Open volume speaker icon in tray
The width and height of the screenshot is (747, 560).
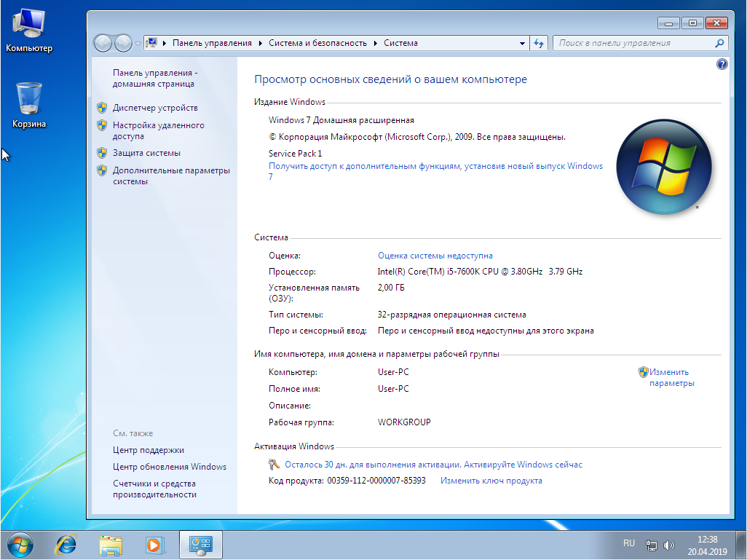click(x=669, y=545)
